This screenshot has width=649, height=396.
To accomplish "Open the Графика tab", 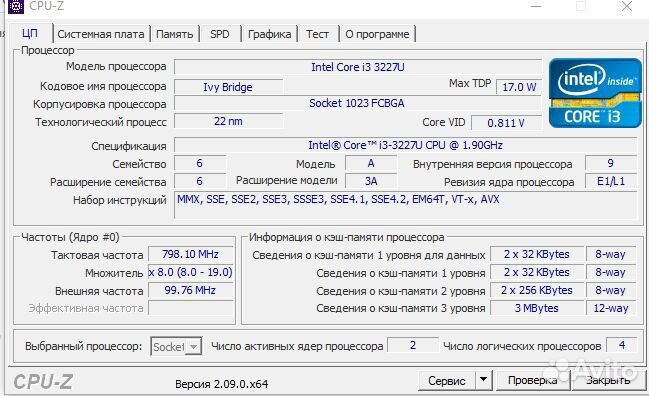I will [x=269, y=34].
